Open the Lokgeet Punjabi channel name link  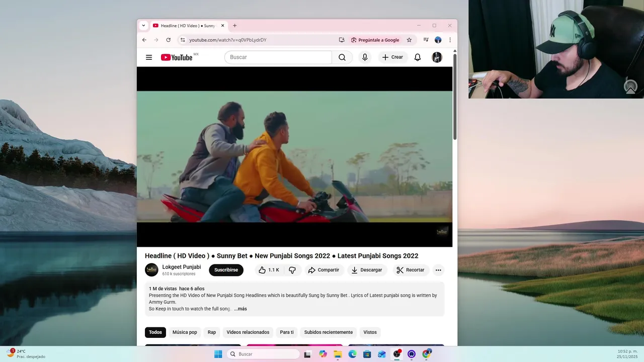(182, 267)
